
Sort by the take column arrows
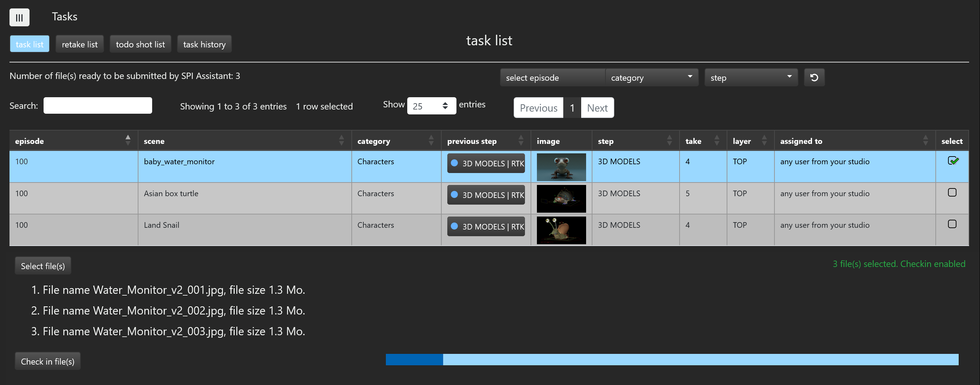click(717, 140)
